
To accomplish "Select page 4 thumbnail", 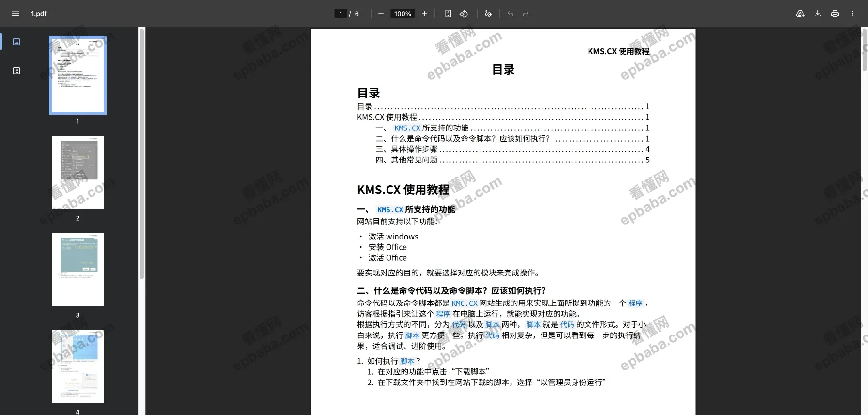I will point(77,366).
